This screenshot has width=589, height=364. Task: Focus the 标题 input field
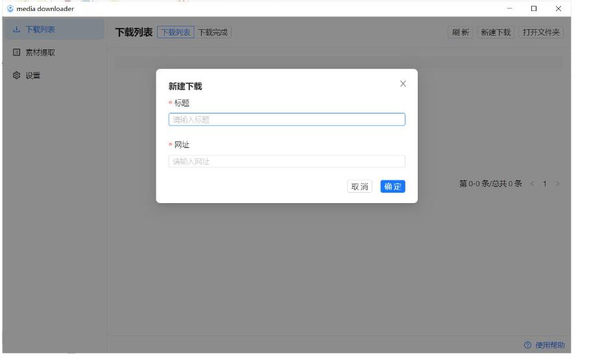coord(287,119)
